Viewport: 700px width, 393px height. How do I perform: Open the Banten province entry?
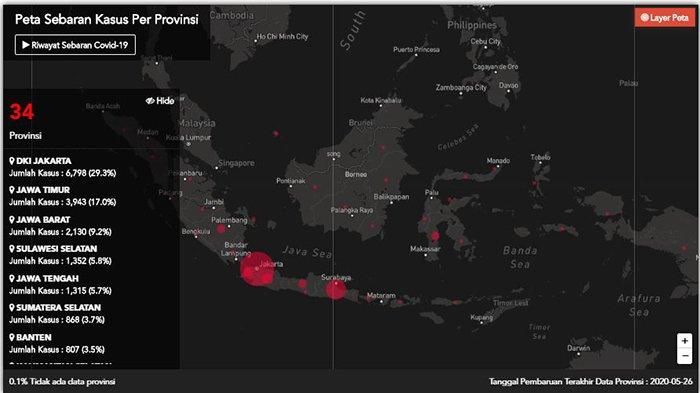pos(57,343)
